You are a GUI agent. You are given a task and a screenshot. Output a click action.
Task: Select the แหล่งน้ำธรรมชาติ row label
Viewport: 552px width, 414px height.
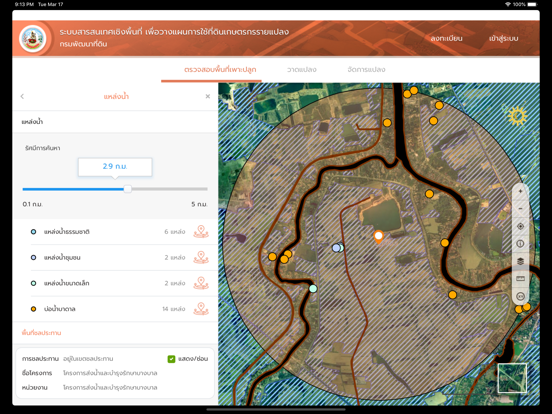67,232
